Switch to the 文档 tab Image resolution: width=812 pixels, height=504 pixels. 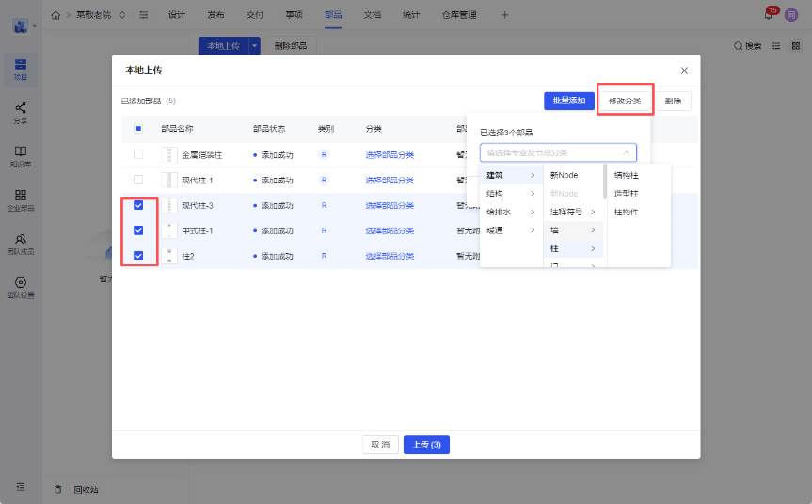[372, 15]
